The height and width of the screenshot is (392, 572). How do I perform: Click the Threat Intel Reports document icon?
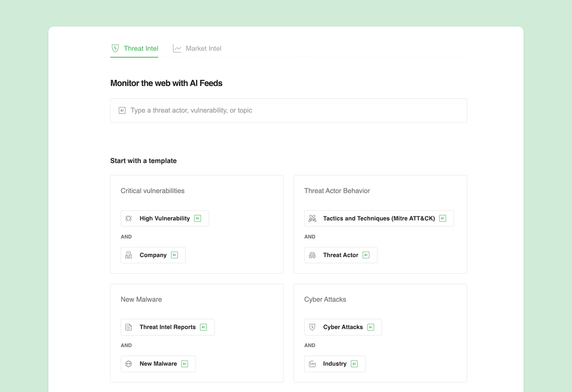tap(129, 327)
